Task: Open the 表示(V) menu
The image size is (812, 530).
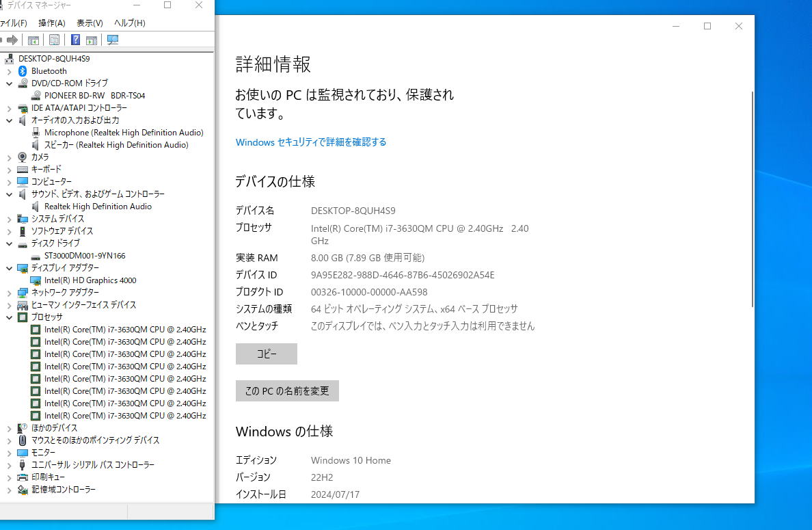Action: coord(90,23)
